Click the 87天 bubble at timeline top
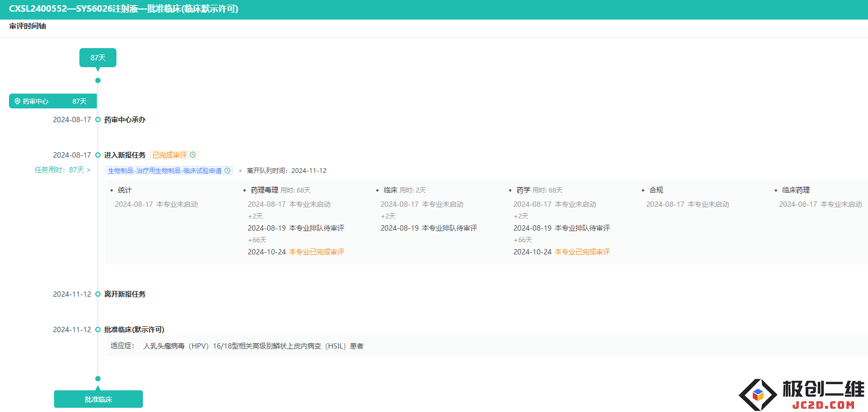Image resolution: width=868 pixels, height=412 pixels. point(98,58)
